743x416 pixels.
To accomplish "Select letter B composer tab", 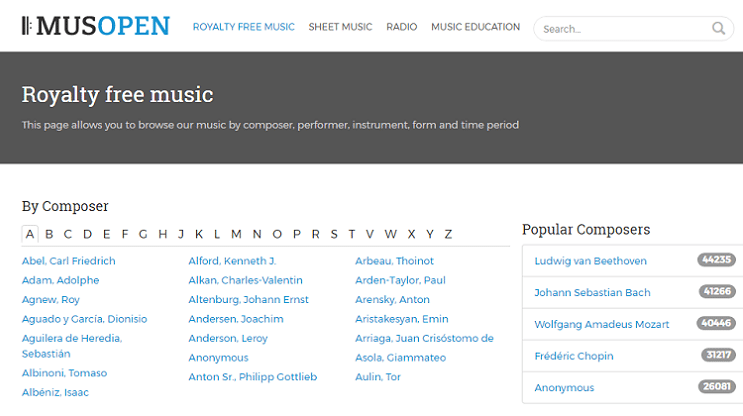I will point(49,234).
